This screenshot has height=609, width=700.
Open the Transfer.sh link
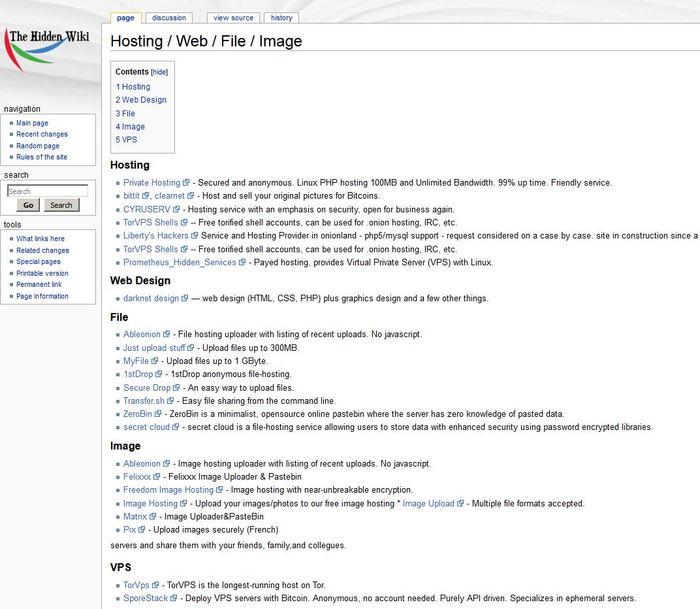(x=144, y=401)
